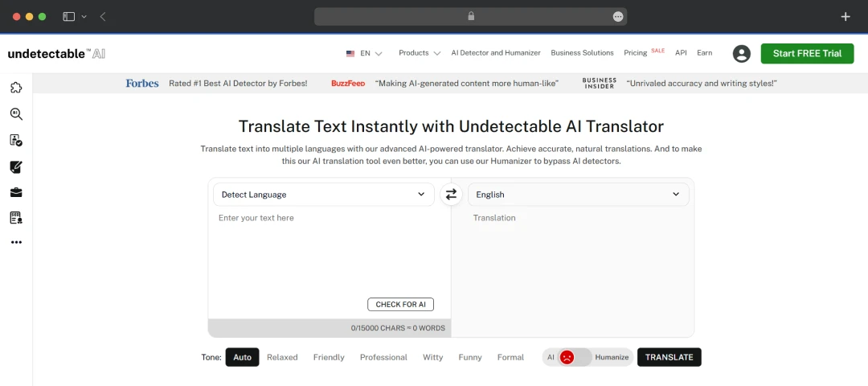
Task: Click the "Tone:" label
Action: pos(211,357)
